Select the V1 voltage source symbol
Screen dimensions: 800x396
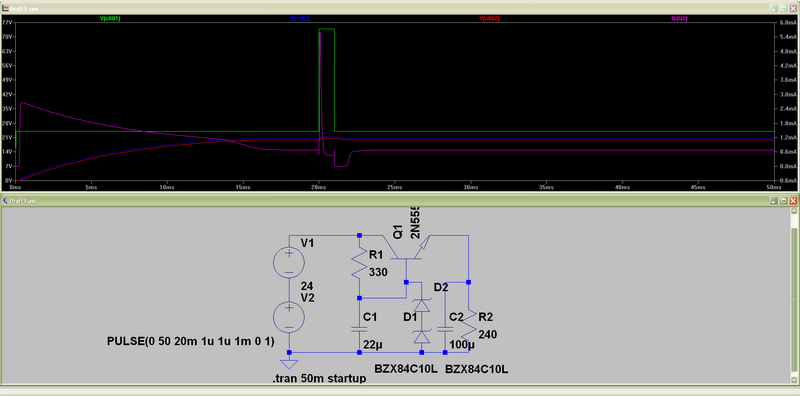point(289,263)
